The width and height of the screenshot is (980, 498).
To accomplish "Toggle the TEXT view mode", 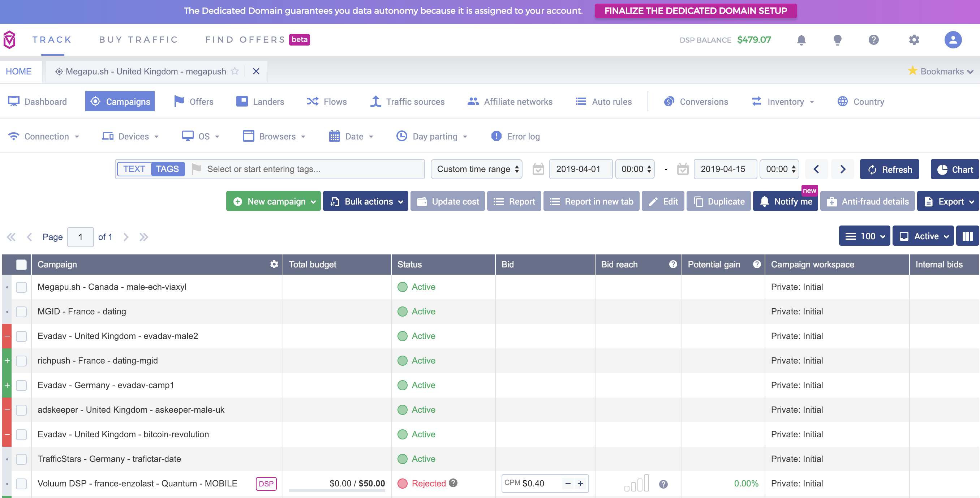I will tap(133, 169).
